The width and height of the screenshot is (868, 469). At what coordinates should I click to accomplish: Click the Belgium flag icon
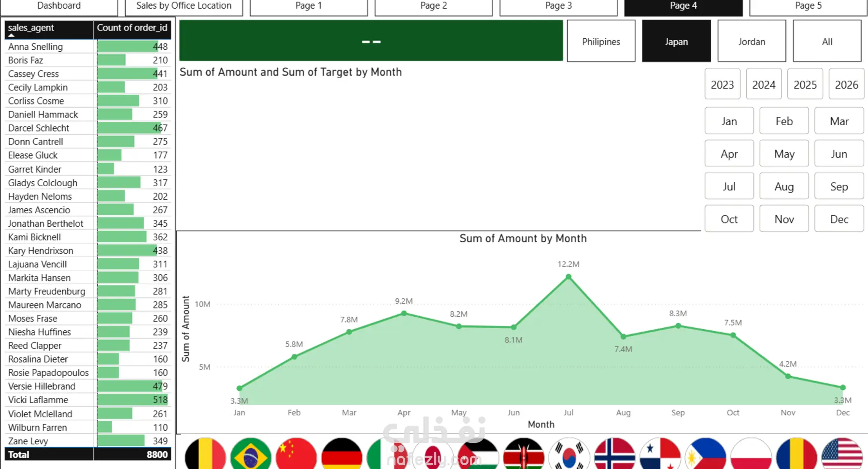pos(205,454)
